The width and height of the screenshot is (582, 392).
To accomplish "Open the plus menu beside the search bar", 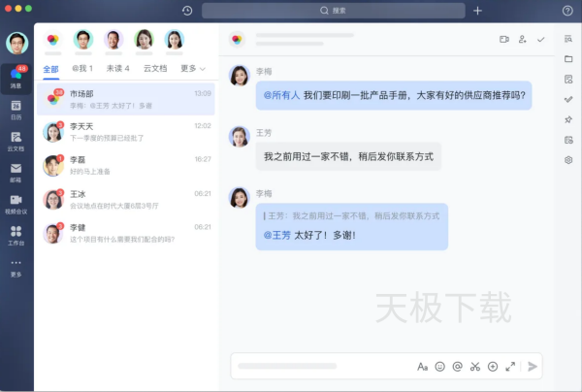I will (477, 11).
